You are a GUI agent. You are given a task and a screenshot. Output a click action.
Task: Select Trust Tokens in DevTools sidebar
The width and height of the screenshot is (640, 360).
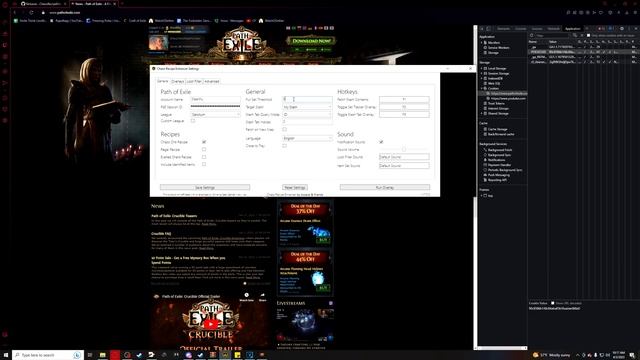coord(496,104)
